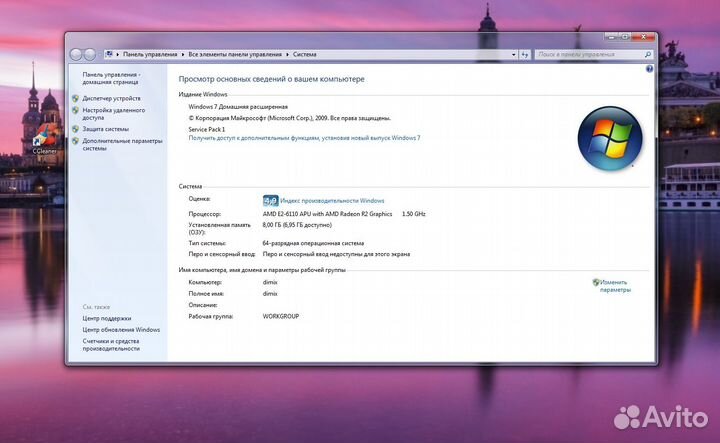Image resolution: width=720 pixels, height=443 pixels.
Task: Expand breadcrumb arrow after Панель управления
Action: point(183,54)
